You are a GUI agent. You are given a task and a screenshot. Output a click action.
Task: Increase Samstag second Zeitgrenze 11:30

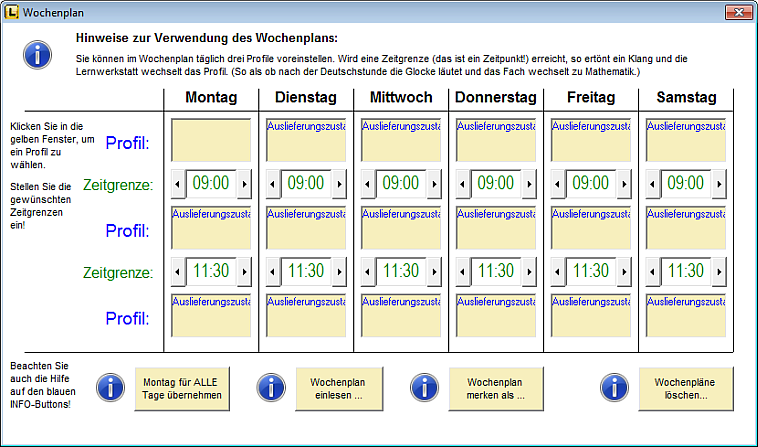point(719,271)
